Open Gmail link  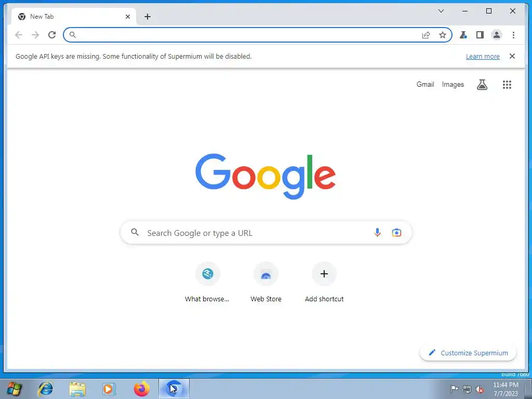pos(425,85)
